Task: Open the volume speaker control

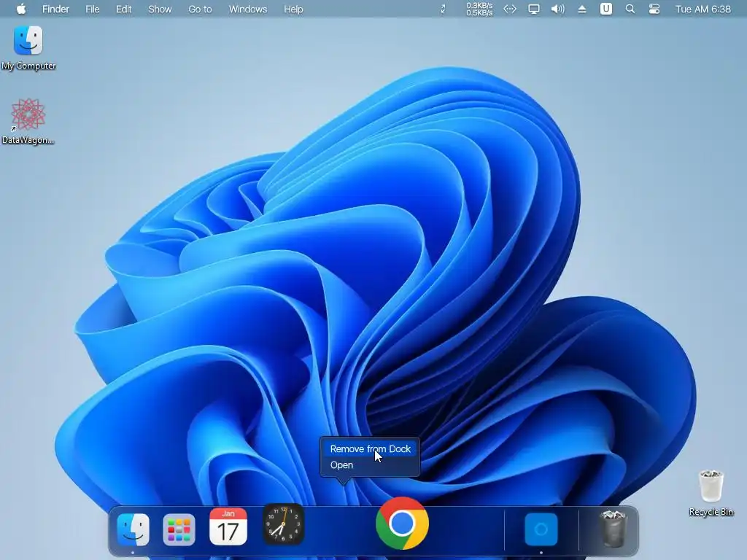Action: [x=557, y=9]
